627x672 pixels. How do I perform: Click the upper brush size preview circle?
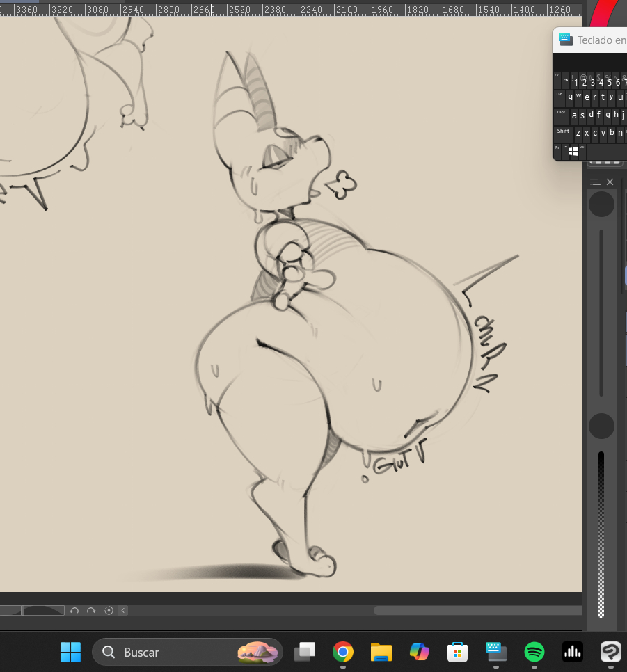tap(601, 205)
